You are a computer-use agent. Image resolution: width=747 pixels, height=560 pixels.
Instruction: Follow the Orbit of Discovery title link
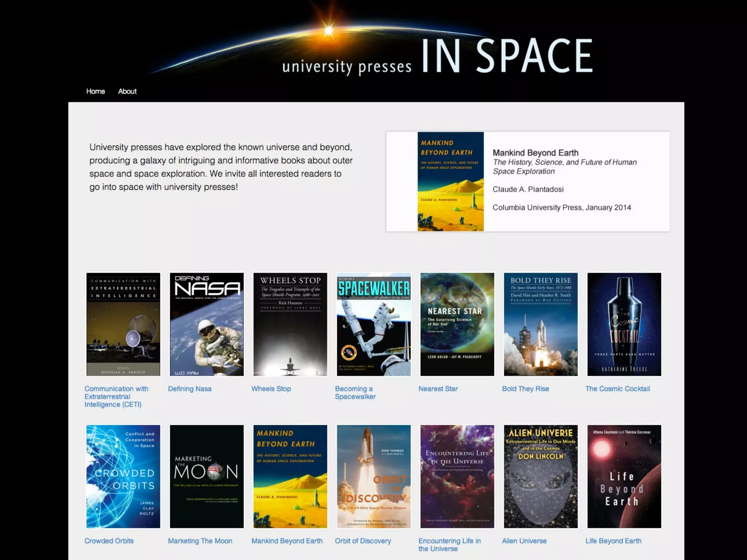click(363, 541)
